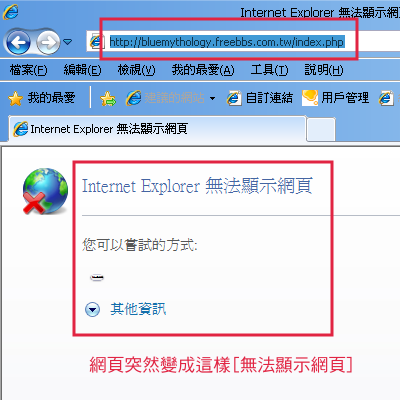Viewport: 400px width, 400px height.
Task: Click the Back navigation arrow button
Action: coord(18,42)
